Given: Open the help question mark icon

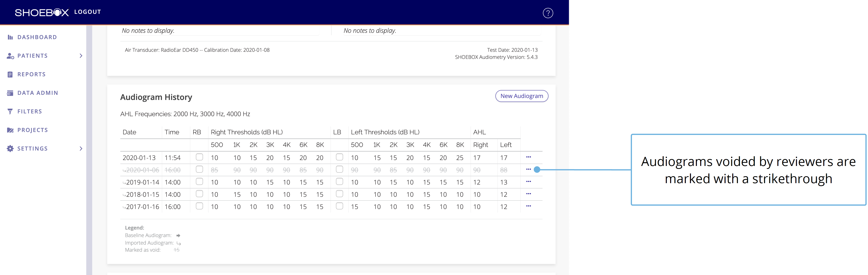Looking at the screenshot, I should click(548, 13).
